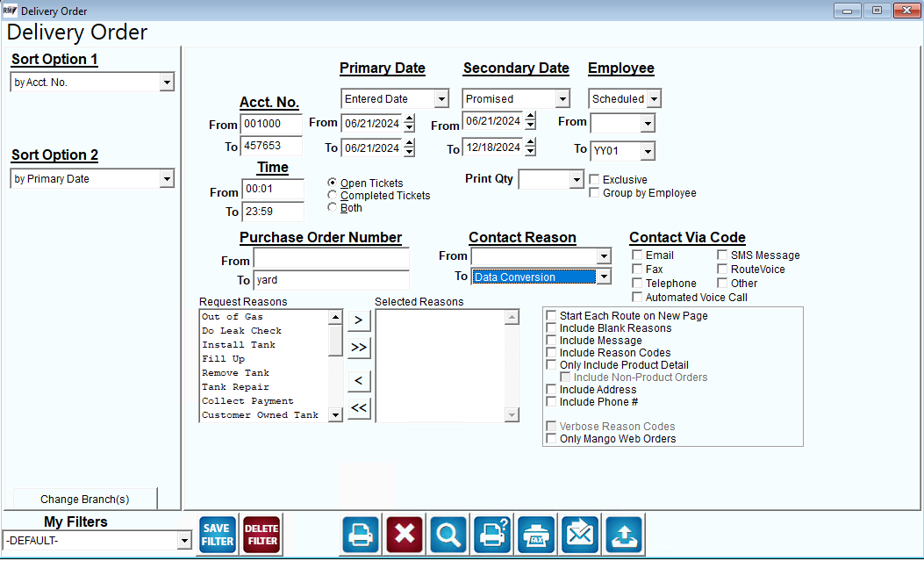Click the upload export icon
Viewport: 924px width, 561px height.
(x=624, y=535)
